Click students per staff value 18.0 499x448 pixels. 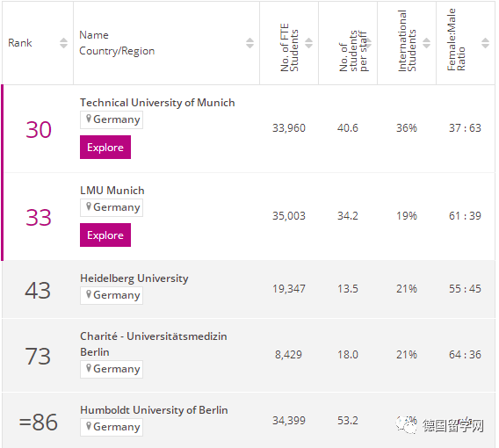348,355
